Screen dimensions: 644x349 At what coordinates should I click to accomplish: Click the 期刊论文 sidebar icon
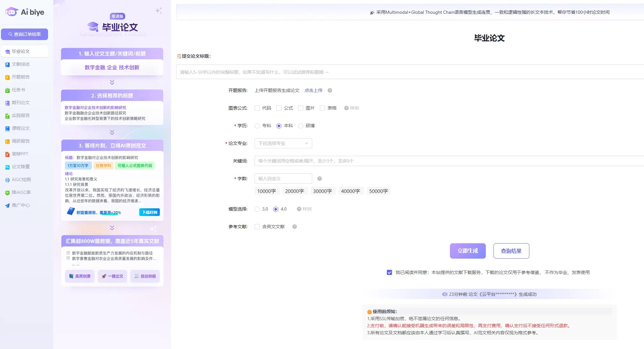[x=20, y=103]
